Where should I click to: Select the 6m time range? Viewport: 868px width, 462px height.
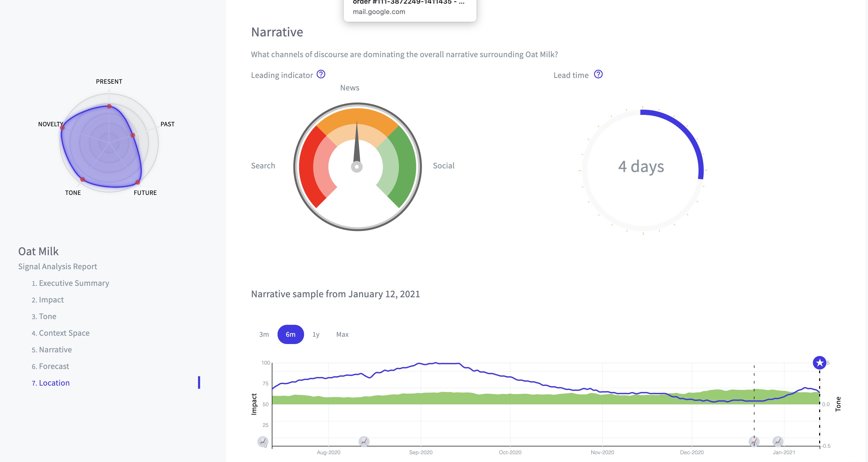[x=291, y=334]
